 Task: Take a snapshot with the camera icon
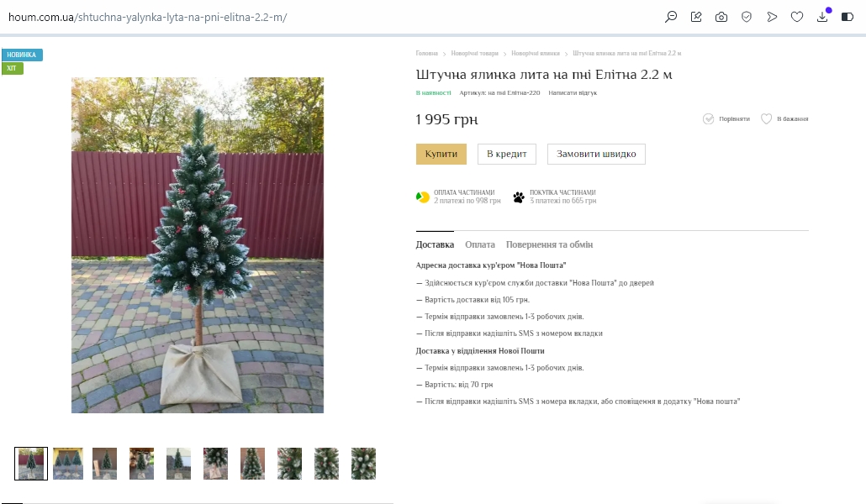click(721, 17)
